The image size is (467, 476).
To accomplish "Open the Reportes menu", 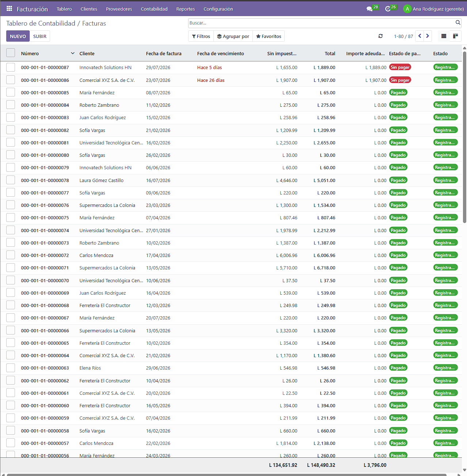I will pos(186,9).
